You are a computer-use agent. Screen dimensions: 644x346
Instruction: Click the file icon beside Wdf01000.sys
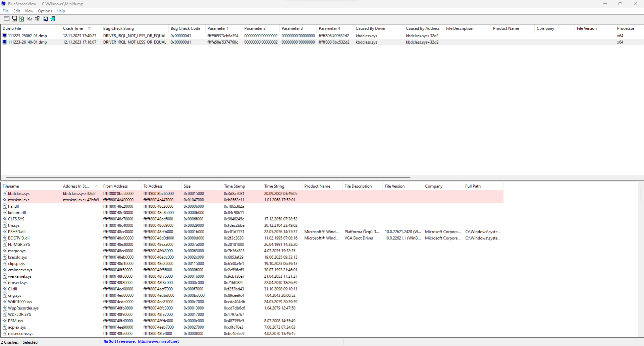click(x=5, y=302)
